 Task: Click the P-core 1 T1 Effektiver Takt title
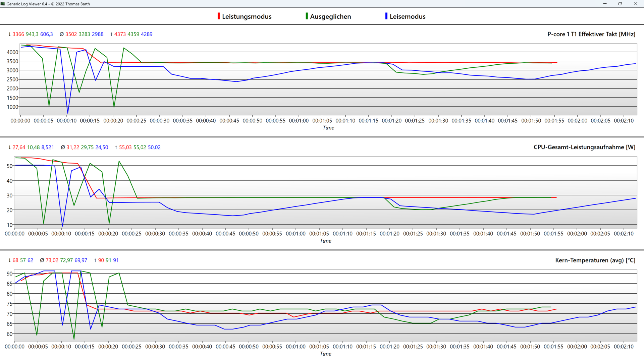coord(591,34)
